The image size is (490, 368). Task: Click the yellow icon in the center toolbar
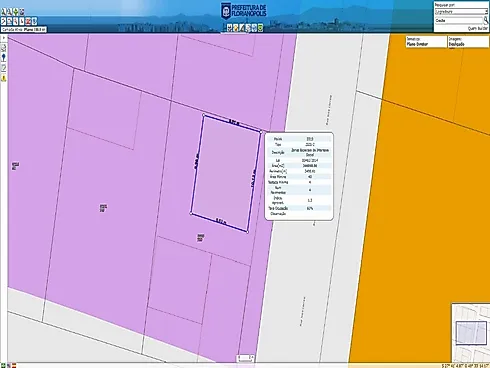(236, 28)
